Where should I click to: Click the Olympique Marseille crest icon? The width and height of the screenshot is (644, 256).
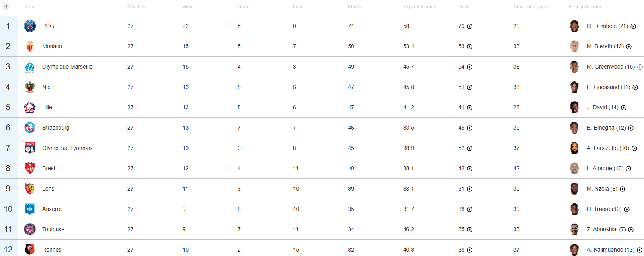[x=30, y=67]
